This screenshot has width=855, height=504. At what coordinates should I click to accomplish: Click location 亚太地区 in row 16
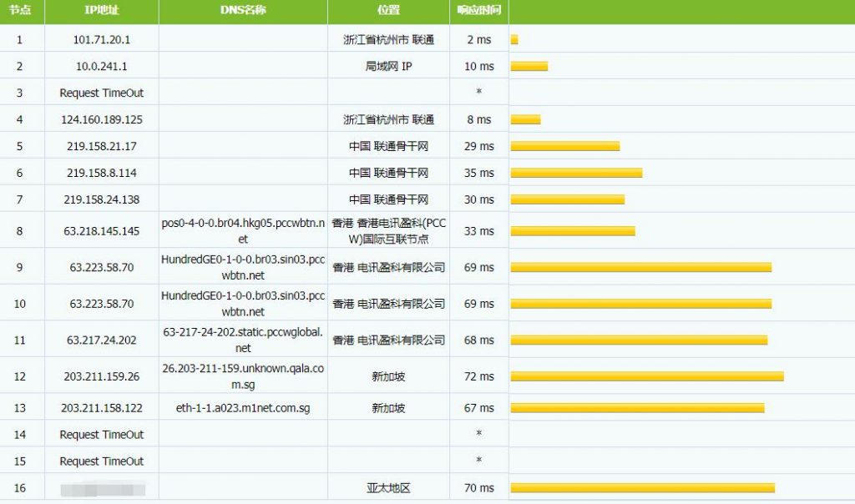[x=388, y=488]
